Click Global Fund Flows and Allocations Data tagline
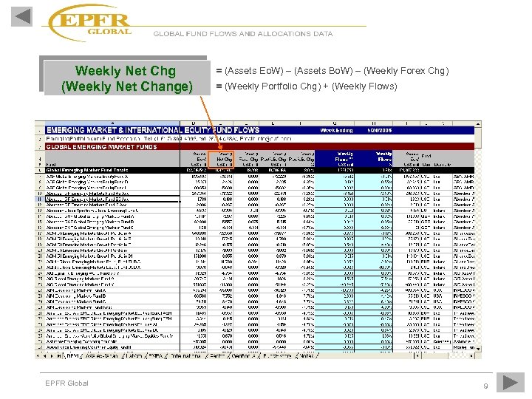 pyautogui.click(x=243, y=33)
